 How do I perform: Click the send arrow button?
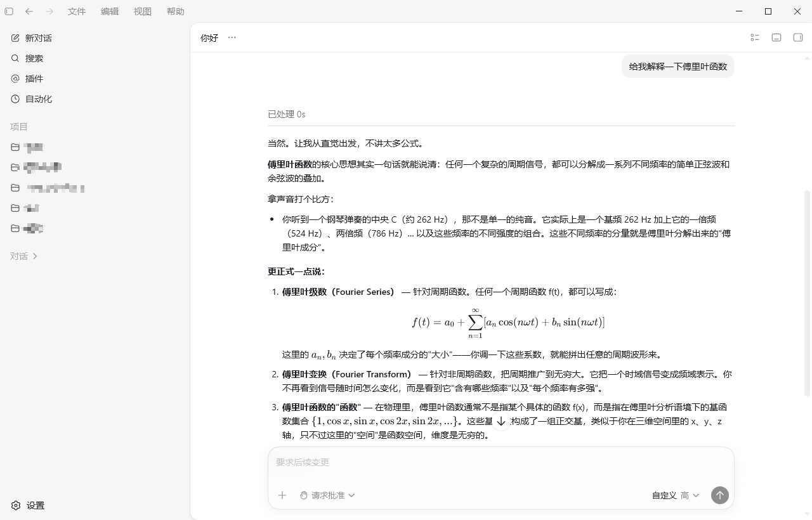719,495
